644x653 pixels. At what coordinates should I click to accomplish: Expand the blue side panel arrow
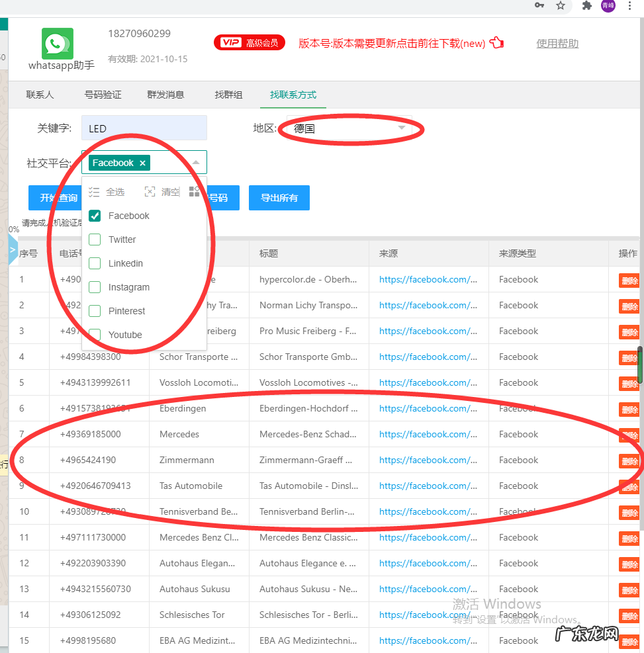click(x=13, y=250)
